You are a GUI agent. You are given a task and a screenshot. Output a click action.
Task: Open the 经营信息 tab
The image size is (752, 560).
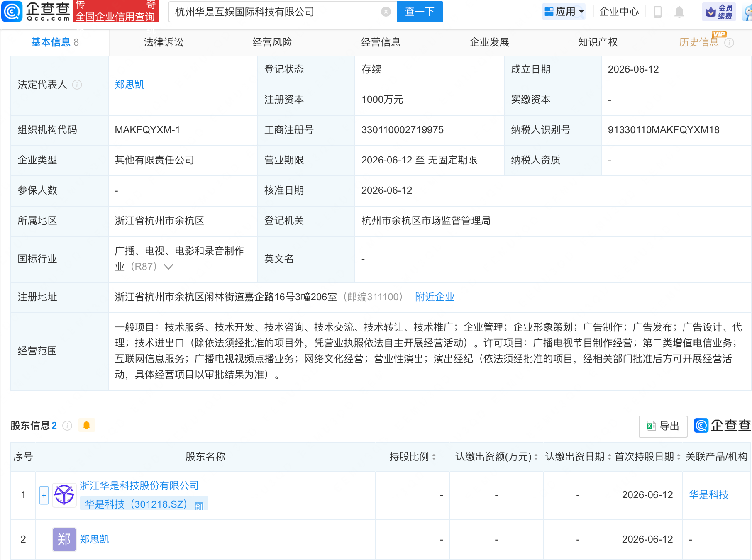click(381, 42)
